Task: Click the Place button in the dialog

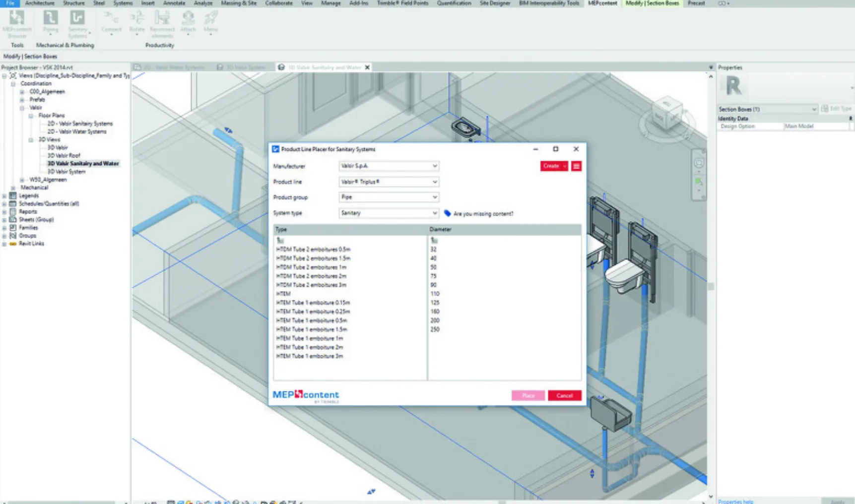Action: [527, 395]
